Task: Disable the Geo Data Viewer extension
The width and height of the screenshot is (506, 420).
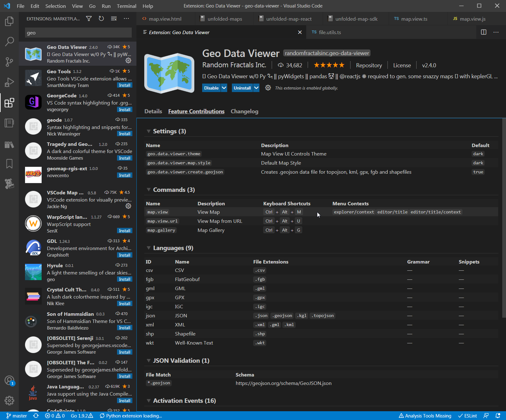Action: [x=212, y=88]
